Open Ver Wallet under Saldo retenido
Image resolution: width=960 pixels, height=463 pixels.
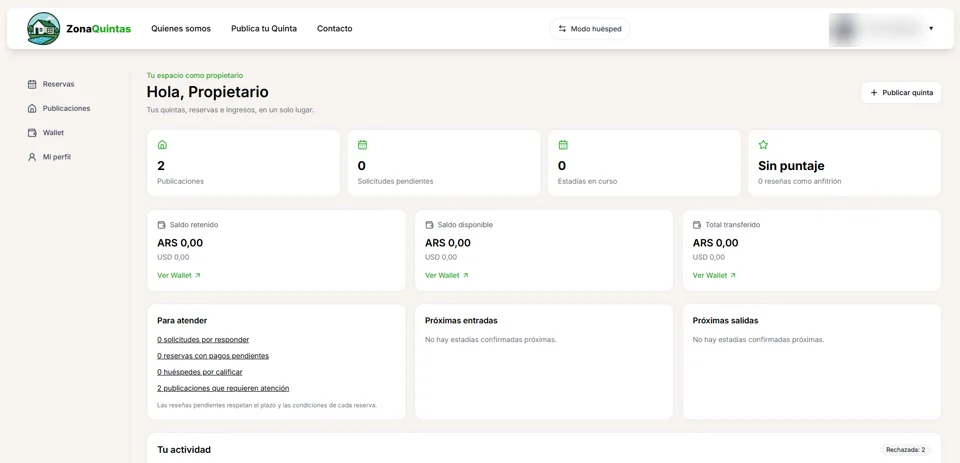179,276
